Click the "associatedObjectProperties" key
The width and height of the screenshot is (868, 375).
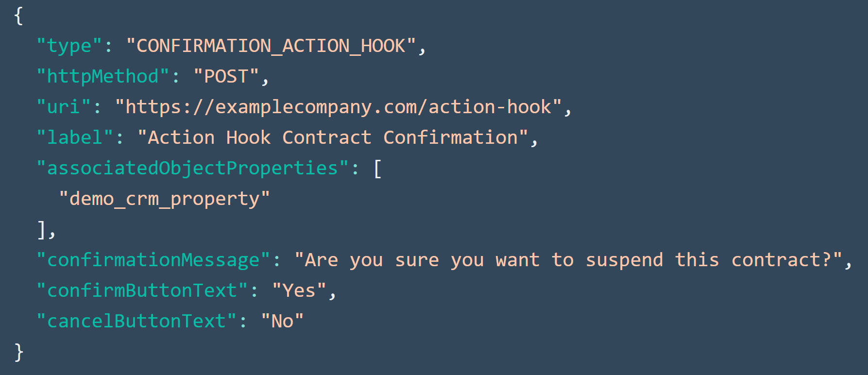192,169
